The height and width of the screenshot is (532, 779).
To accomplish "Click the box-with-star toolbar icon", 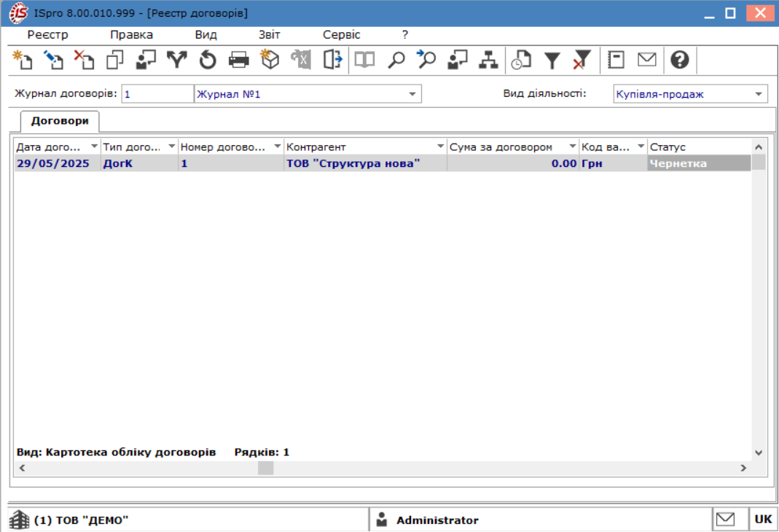I will (270, 60).
